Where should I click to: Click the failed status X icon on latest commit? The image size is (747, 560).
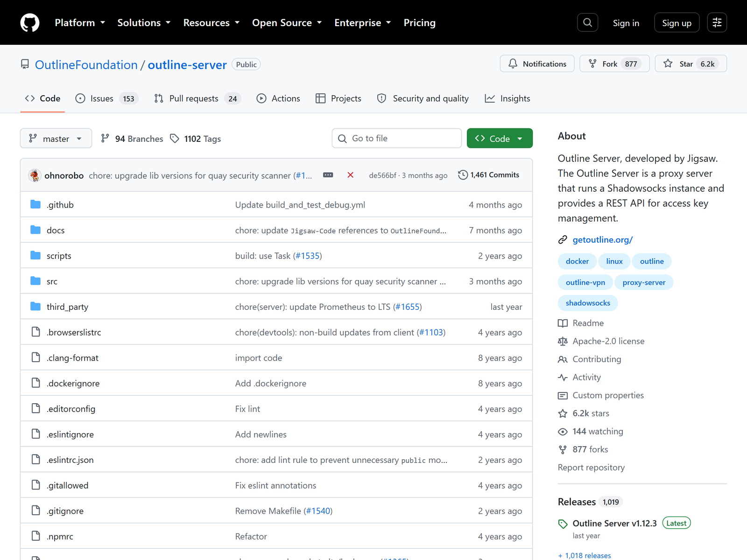pos(350,175)
